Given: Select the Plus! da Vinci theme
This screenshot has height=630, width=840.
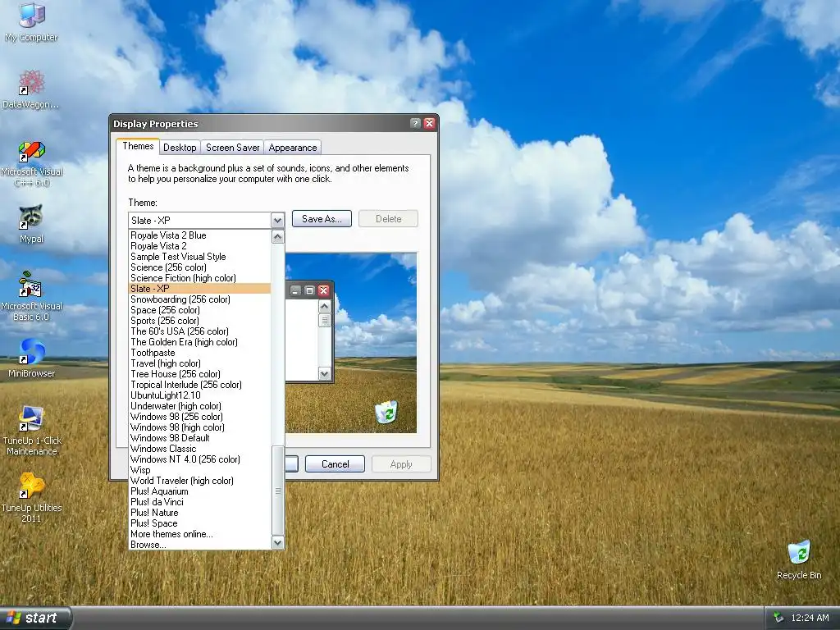Looking at the screenshot, I should 199,502.
